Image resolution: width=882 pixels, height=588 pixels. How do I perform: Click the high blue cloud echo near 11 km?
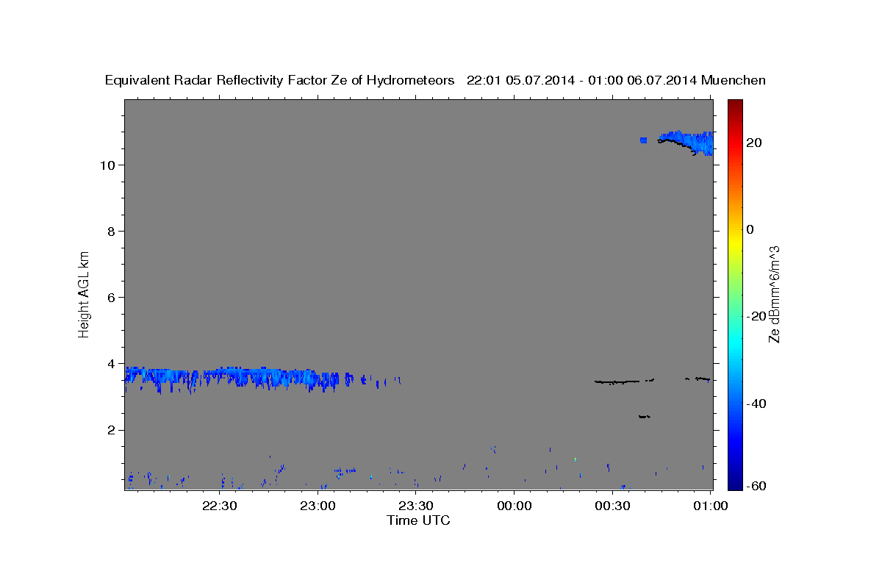coord(686,143)
